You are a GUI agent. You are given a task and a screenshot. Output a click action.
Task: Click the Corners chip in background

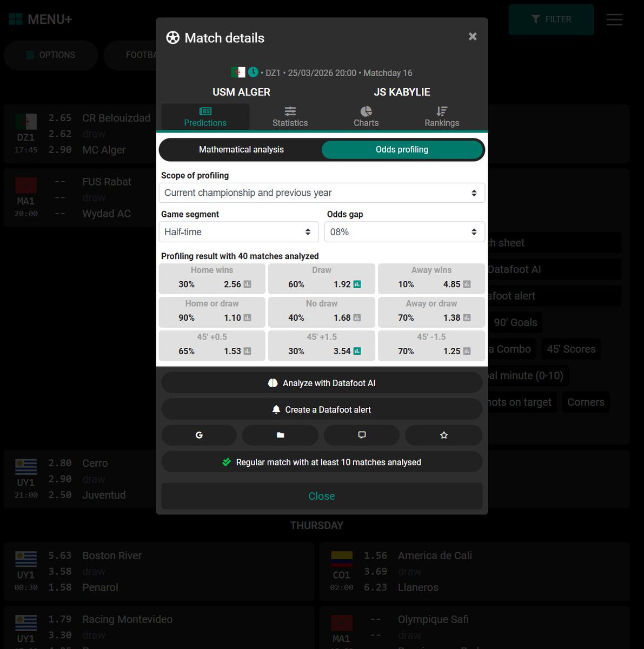pyautogui.click(x=586, y=402)
